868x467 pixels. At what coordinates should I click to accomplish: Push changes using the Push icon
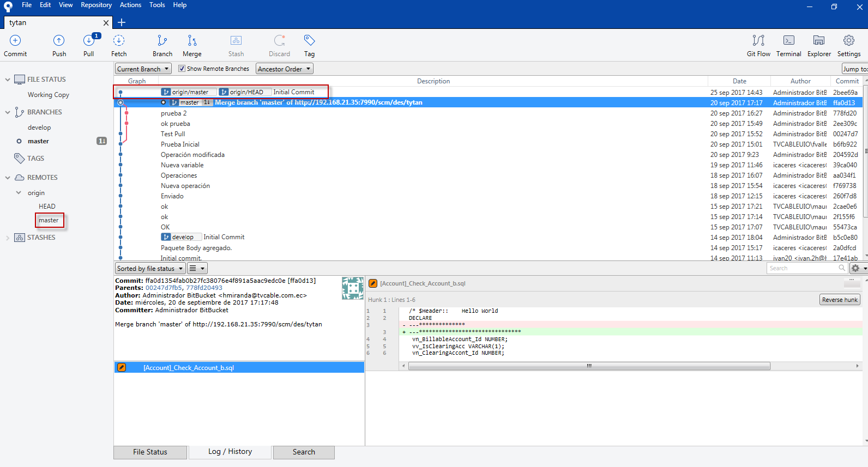pos(59,40)
